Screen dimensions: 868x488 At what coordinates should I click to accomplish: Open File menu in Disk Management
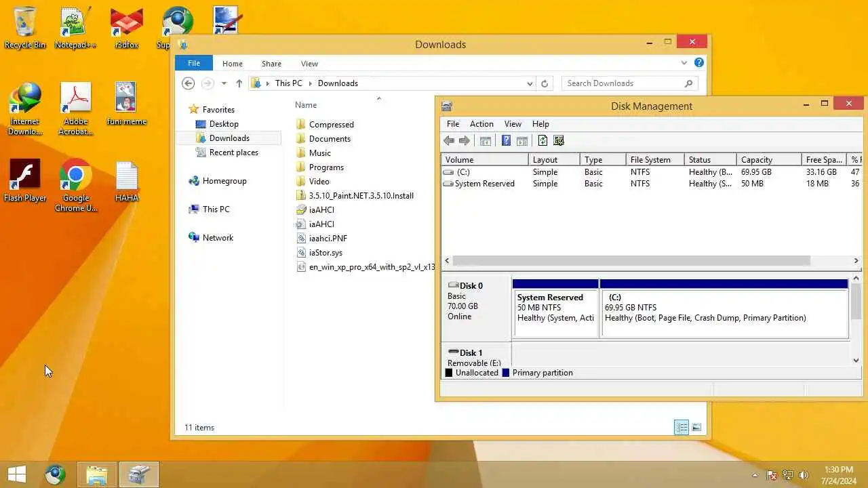[453, 124]
